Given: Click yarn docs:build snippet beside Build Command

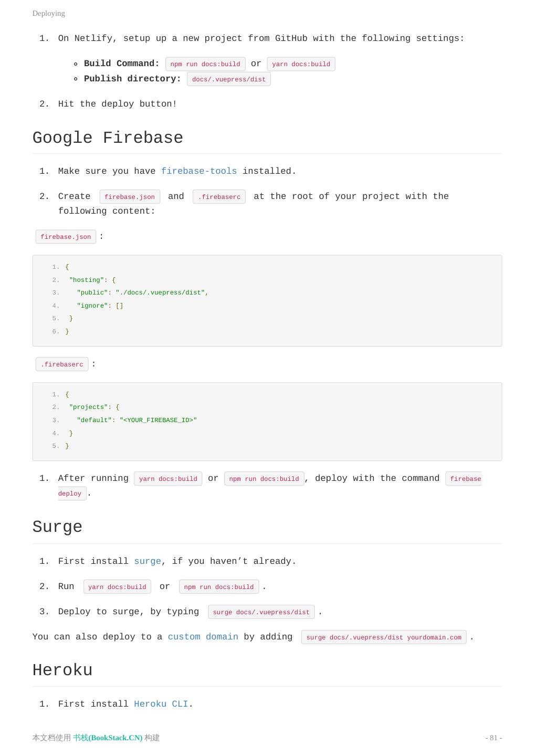Looking at the screenshot, I should (301, 64).
